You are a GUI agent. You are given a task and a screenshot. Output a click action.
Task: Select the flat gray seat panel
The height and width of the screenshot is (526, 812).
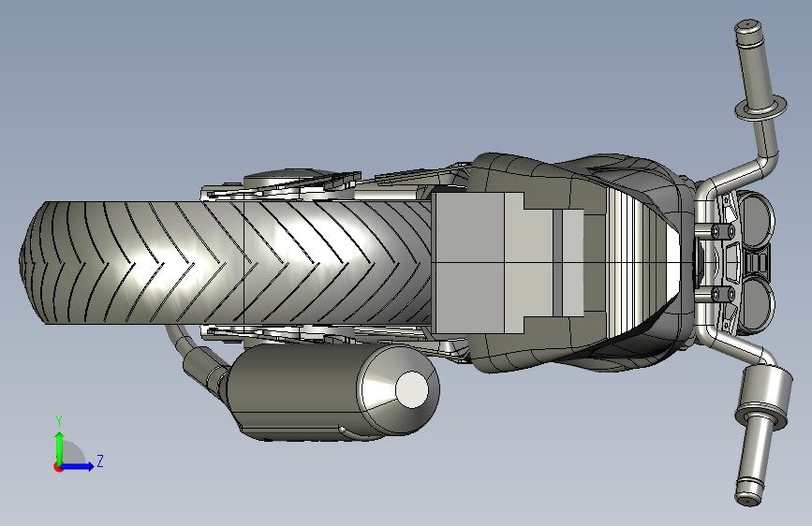pyautogui.click(x=467, y=262)
